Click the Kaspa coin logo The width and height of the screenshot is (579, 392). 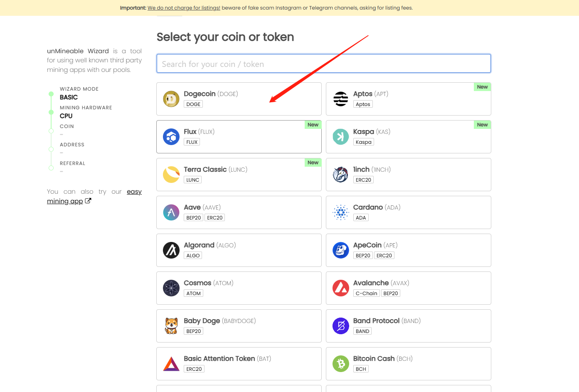coord(341,137)
